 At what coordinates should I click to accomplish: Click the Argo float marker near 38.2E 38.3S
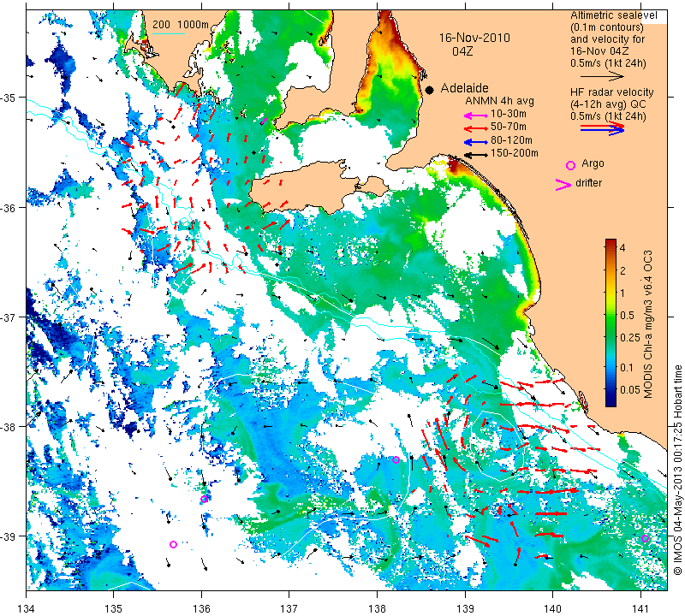point(396,459)
